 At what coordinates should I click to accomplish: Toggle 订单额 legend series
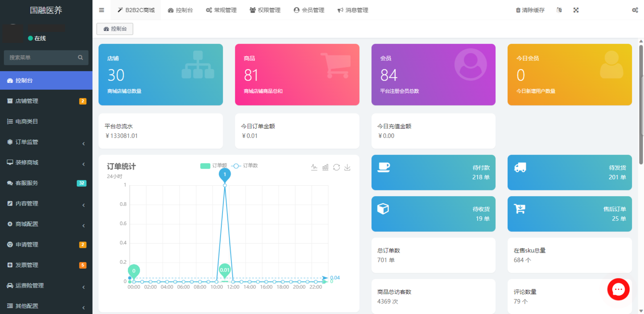[214, 166]
